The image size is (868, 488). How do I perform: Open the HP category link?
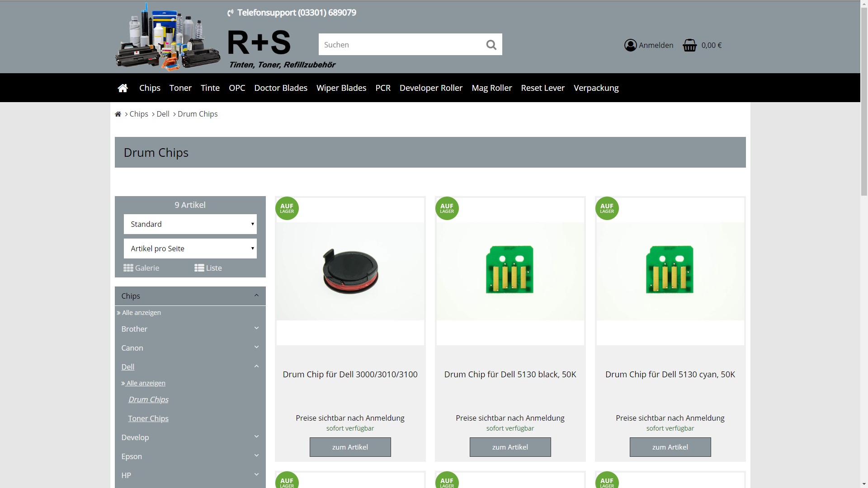tap(126, 475)
